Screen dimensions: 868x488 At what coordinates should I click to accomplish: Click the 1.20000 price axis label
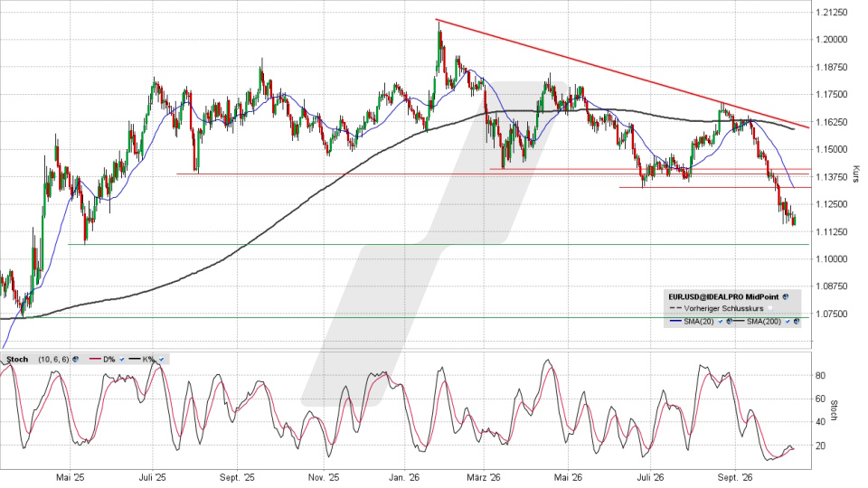(x=832, y=39)
